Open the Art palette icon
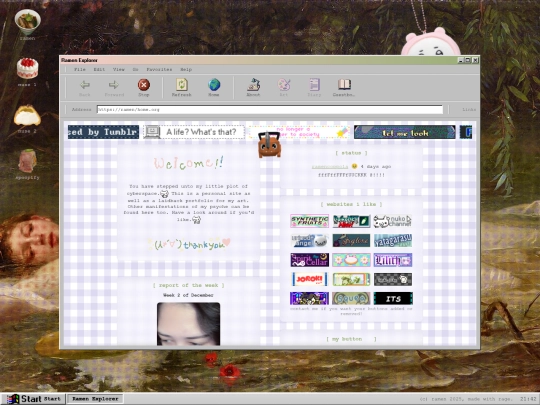This screenshot has height=405, width=540. 284,84
